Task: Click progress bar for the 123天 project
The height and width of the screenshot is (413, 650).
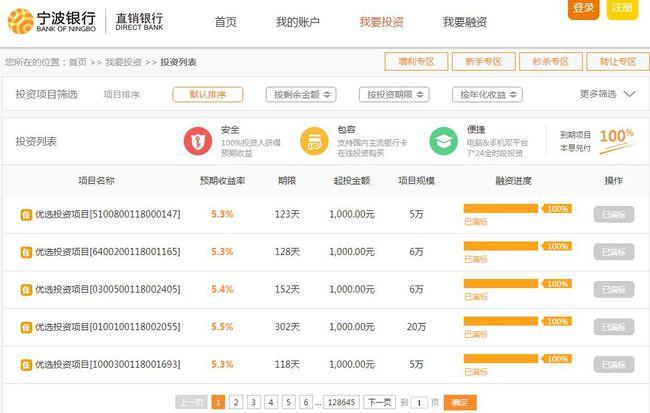Action: click(x=501, y=209)
